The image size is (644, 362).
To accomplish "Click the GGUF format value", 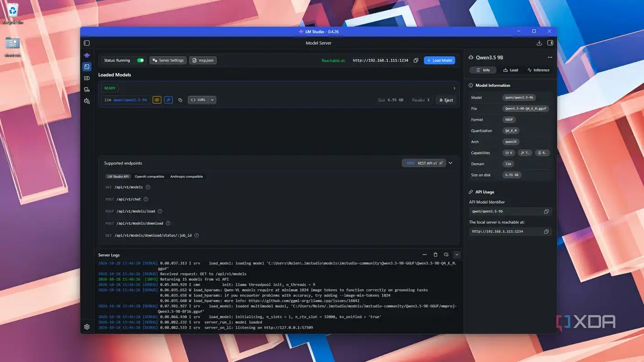I will click(x=509, y=120).
